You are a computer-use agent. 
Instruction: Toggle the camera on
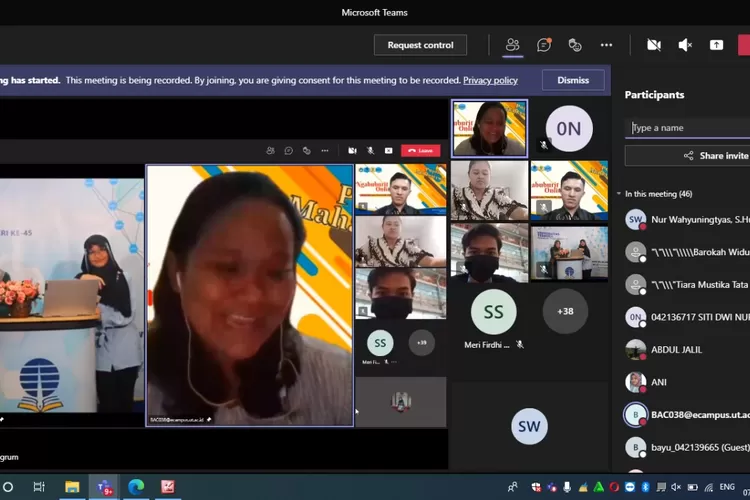coord(654,45)
